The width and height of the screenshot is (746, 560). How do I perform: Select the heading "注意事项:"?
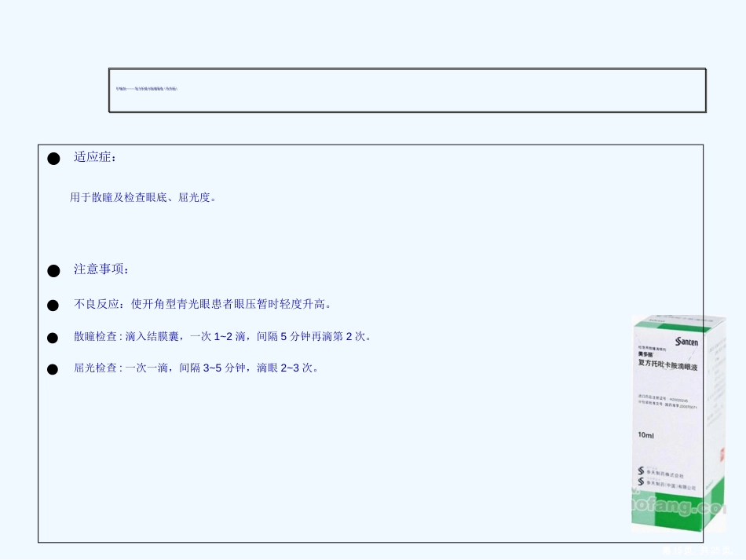(x=101, y=269)
